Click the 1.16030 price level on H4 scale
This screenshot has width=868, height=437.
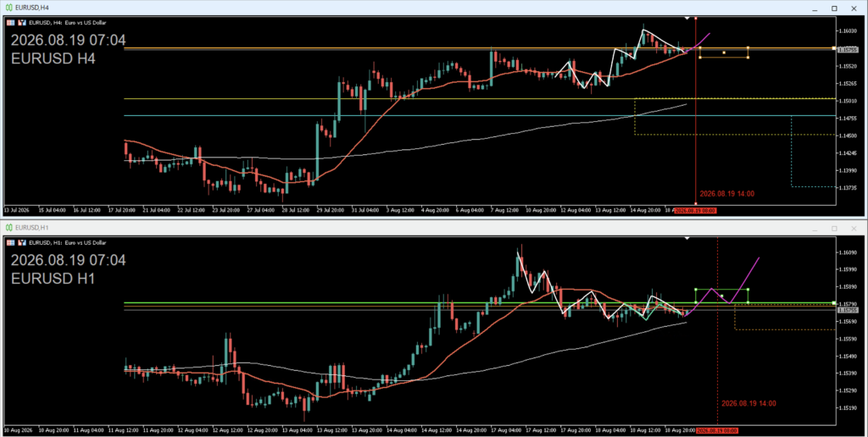click(848, 31)
